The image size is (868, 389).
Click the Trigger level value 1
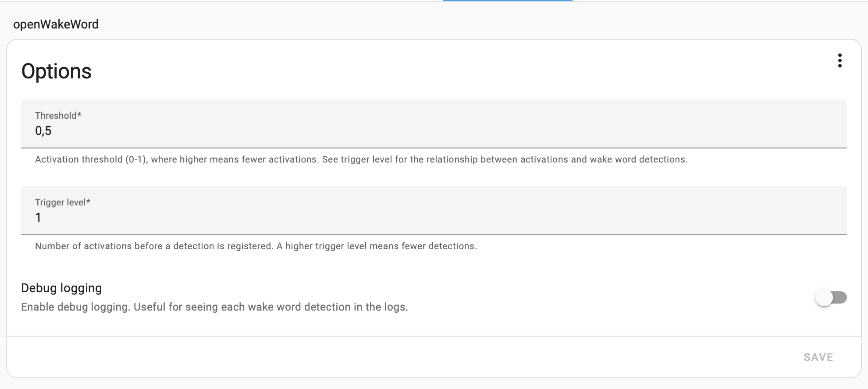click(39, 218)
